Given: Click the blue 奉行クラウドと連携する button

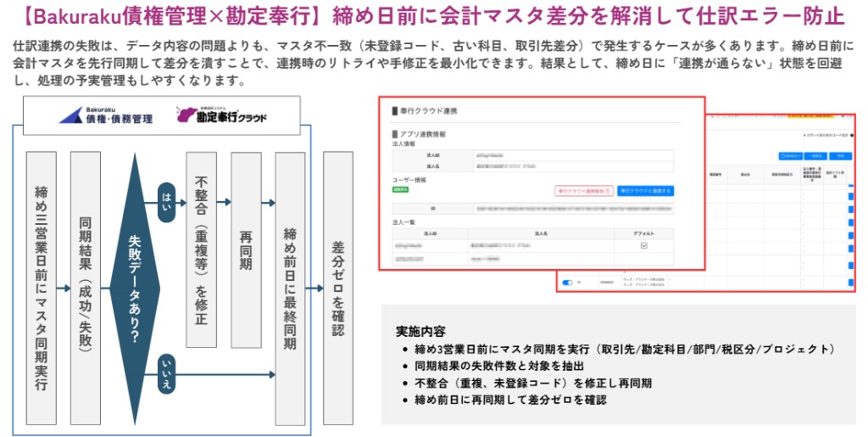Looking at the screenshot, I should [645, 191].
